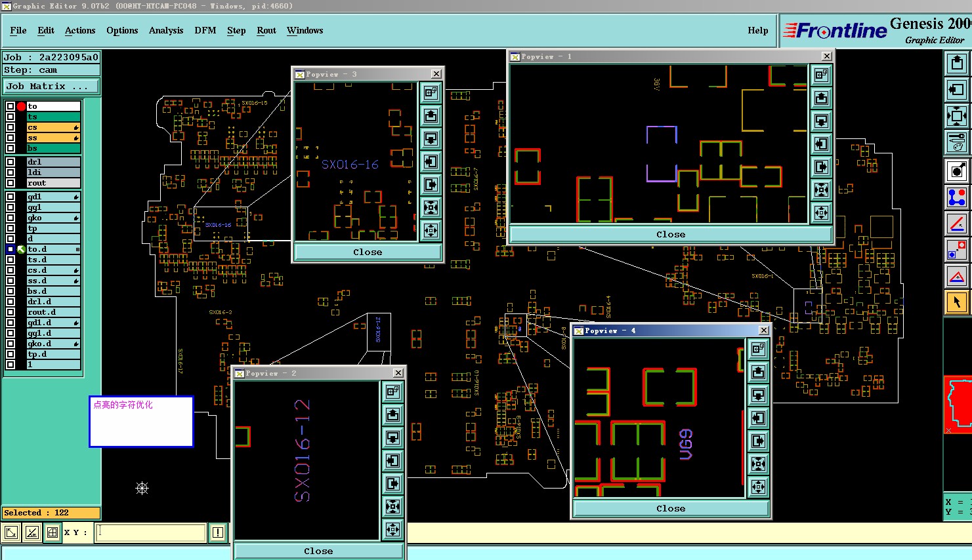Click top window-link icon in Popview 1
The image size is (972, 560).
pos(821,75)
